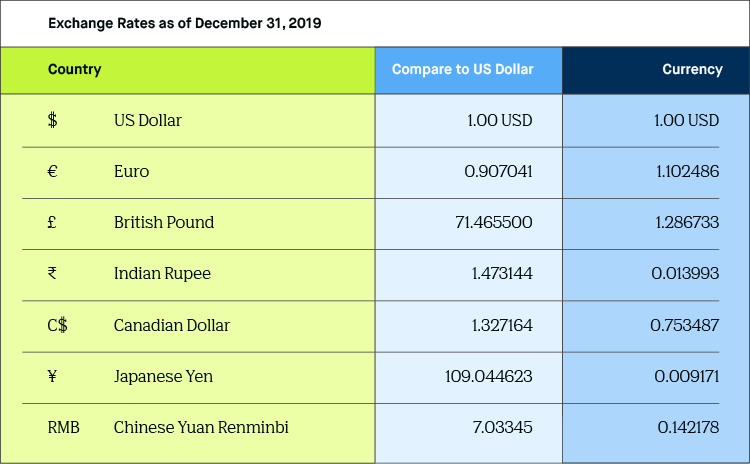Select the 1.102486 currency value
Viewport: 750px width, 464px height.
[687, 172]
